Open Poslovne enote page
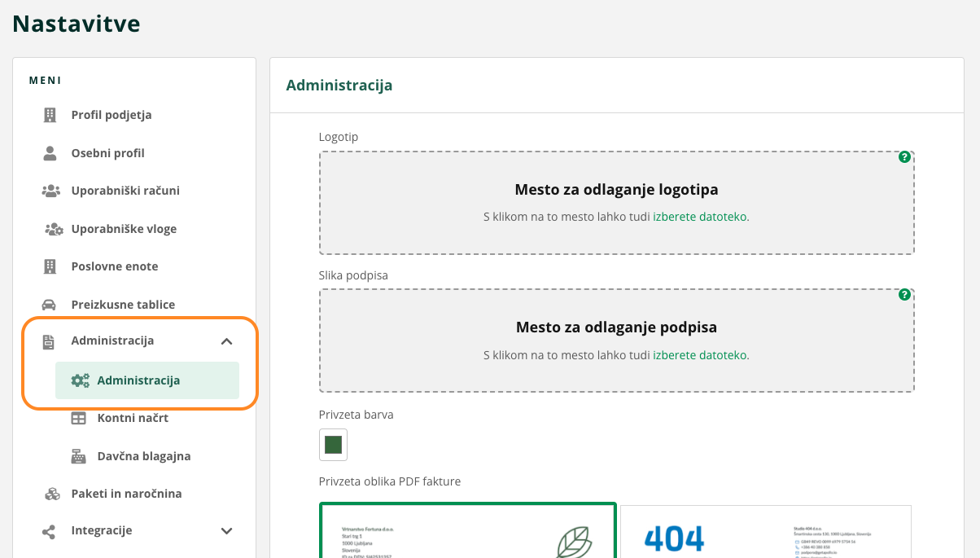Image resolution: width=980 pixels, height=558 pixels. click(115, 266)
